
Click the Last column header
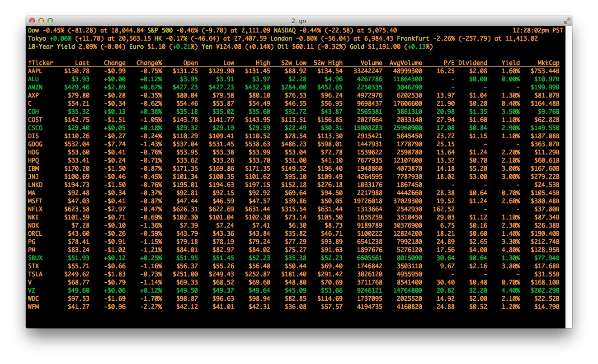pyautogui.click(x=82, y=63)
